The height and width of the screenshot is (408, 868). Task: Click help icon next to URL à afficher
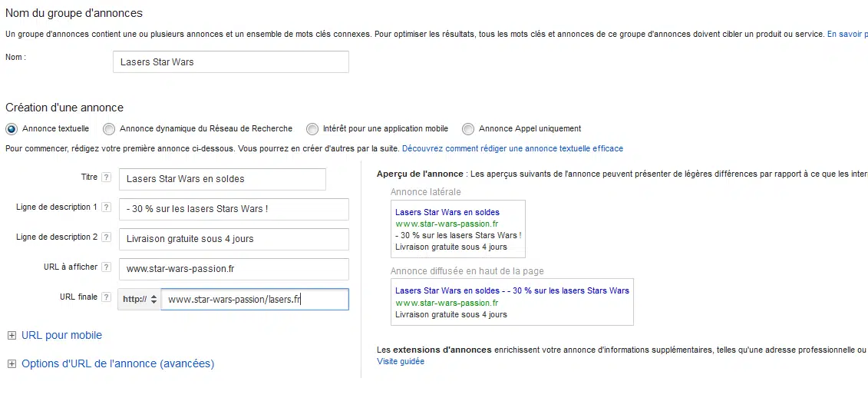(106, 267)
